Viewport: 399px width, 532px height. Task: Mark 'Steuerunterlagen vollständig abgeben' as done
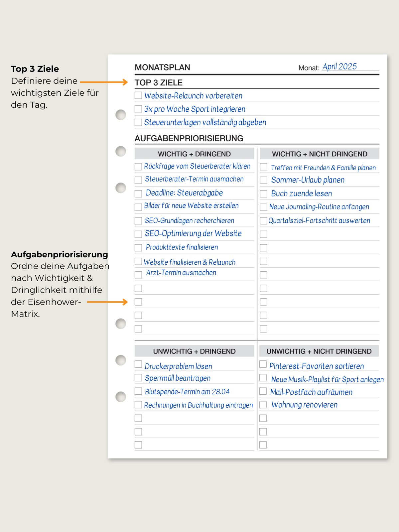(138, 122)
